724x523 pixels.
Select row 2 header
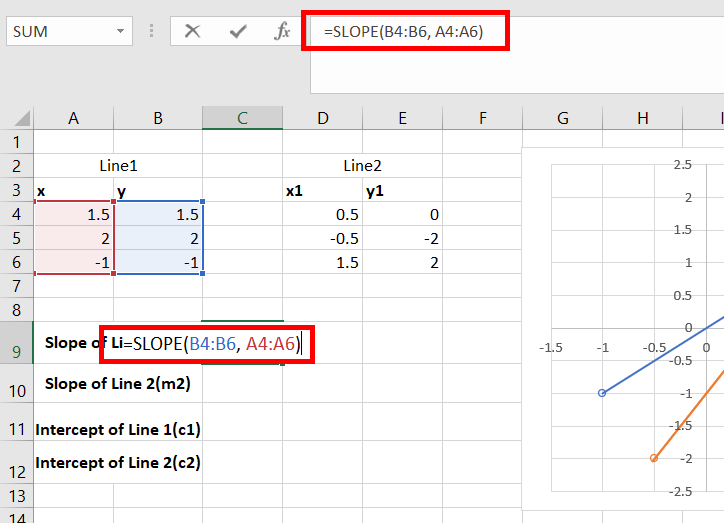pos(17,166)
